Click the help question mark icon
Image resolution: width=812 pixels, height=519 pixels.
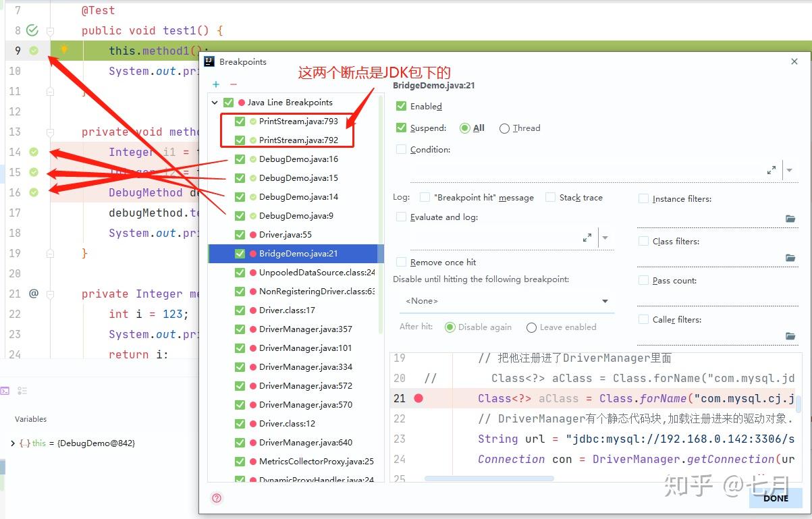[217, 498]
